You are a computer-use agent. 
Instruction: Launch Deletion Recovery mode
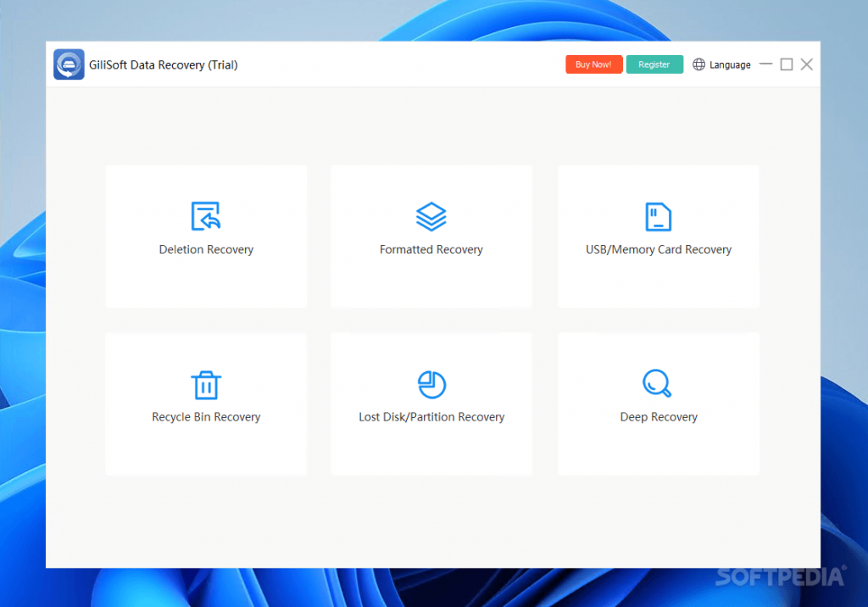(206, 236)
